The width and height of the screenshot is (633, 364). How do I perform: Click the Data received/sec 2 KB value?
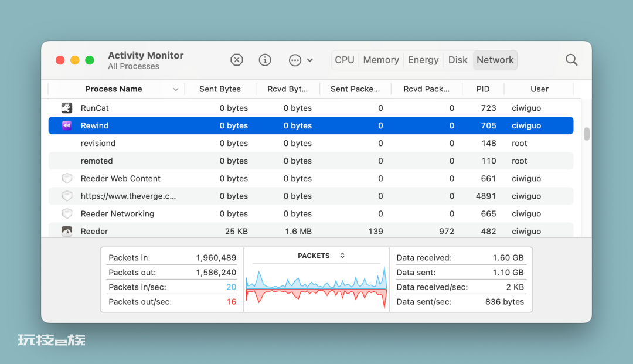515,287
